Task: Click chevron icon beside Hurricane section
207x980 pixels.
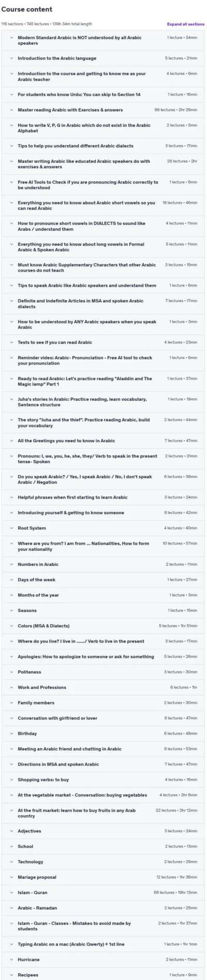Action: 11,959
